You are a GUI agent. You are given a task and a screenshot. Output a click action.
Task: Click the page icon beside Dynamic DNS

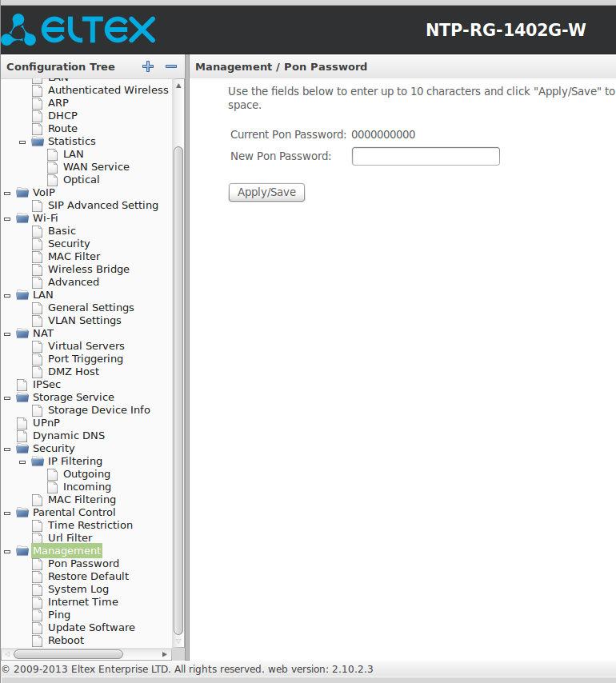(x=22, y=436)
